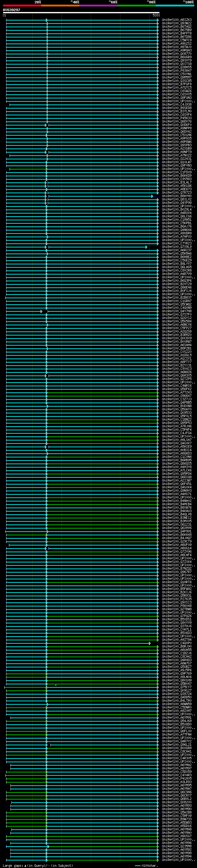Viewport: 197px width, 868px height.
Task: Select hit UniRef100_B8LYV7
Action: (177, 264)
